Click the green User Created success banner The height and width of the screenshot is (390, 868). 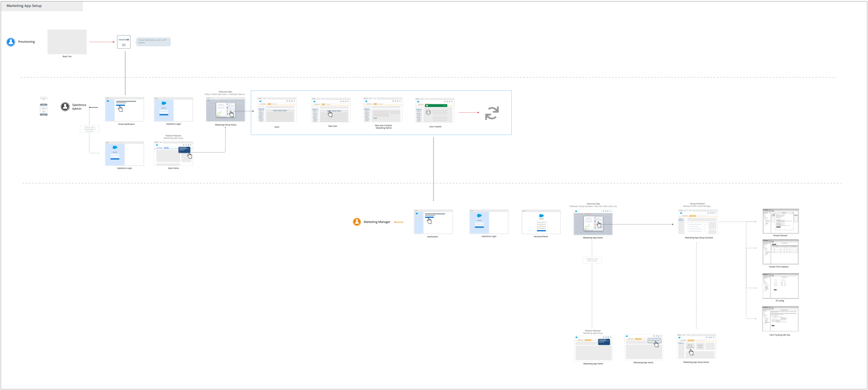(436, 106)
